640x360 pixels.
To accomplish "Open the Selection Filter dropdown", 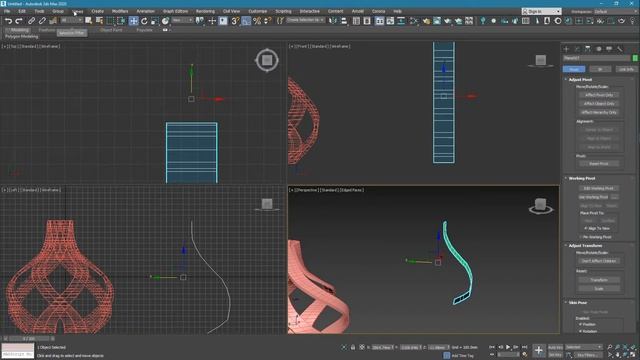I will 71,20.
